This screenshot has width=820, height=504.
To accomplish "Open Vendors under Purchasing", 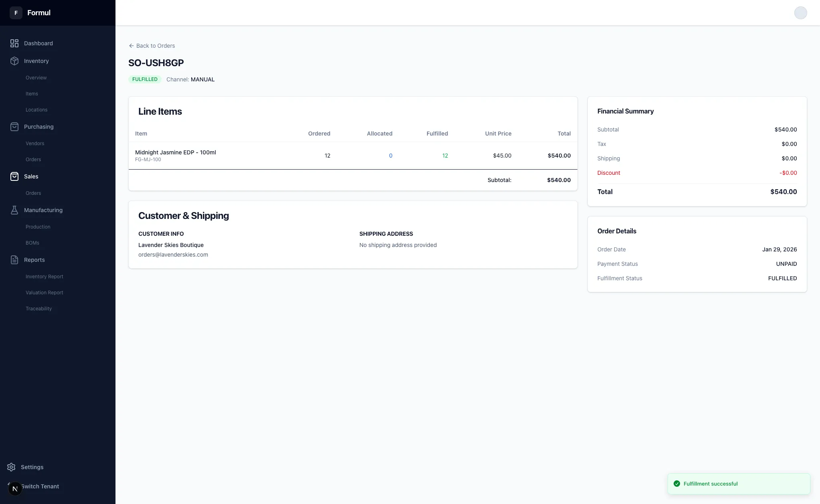I will click(35, 144).
